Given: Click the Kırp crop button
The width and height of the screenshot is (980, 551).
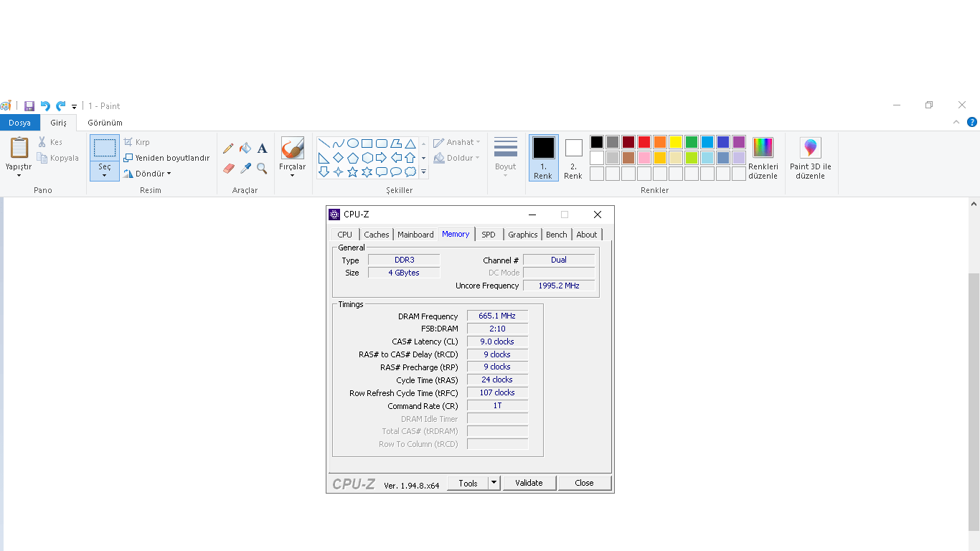Looking at the screenshot, I should click(x=137, y=142).
